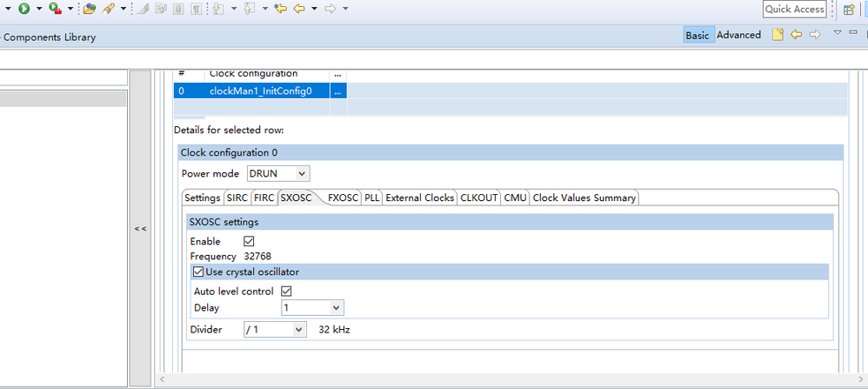Click the Quick Access search field
This screenshot has height=389, width=868.
pos(794,9)
